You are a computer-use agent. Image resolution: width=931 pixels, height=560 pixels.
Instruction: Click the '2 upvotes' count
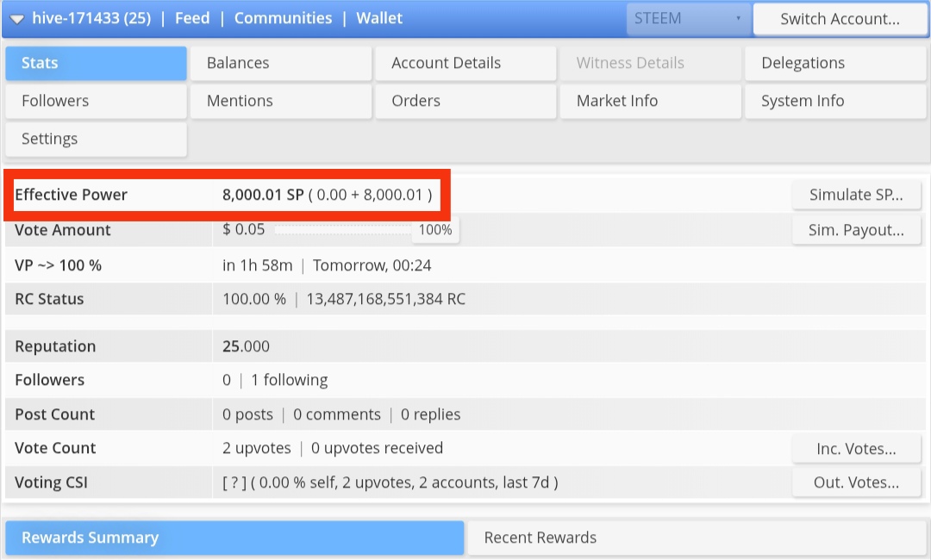pyautogui.click(x=257, y=449)
